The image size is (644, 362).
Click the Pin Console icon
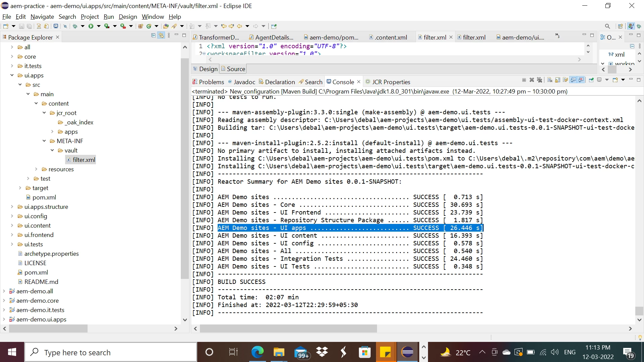591,80
